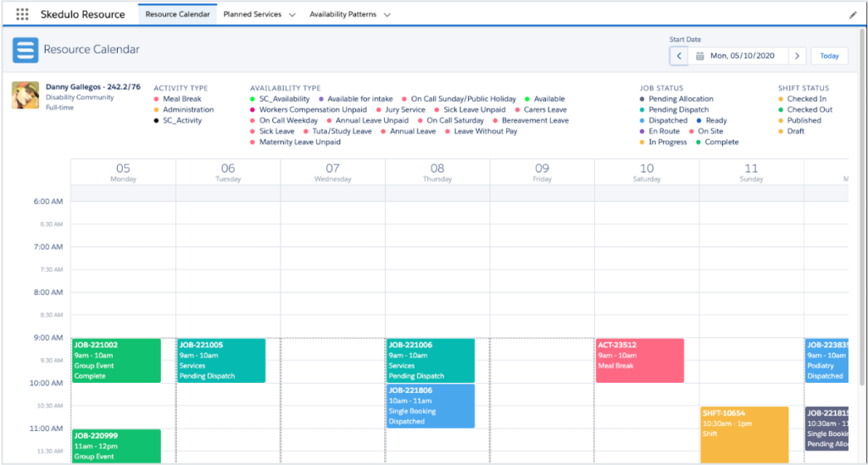868x465 pixels.
Task: Click Administration legend orange dot
Action: coord(156,110)
